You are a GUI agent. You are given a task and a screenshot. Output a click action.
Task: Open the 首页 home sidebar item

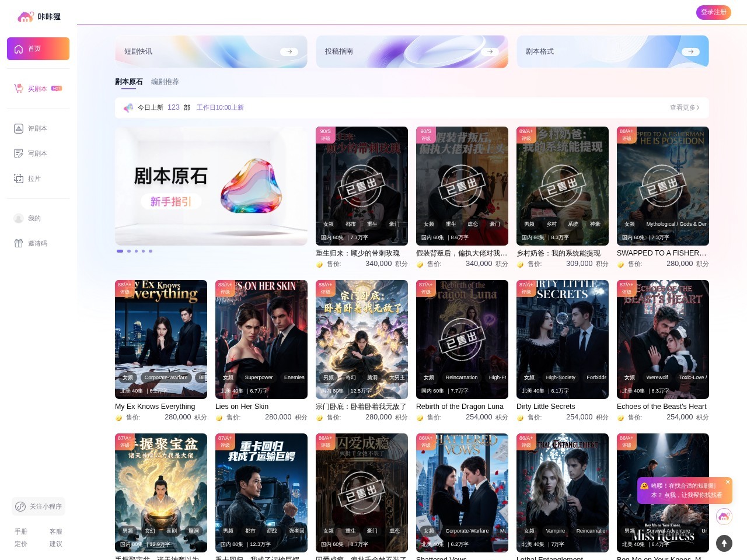pyautogui.click(x=38, y=49)
